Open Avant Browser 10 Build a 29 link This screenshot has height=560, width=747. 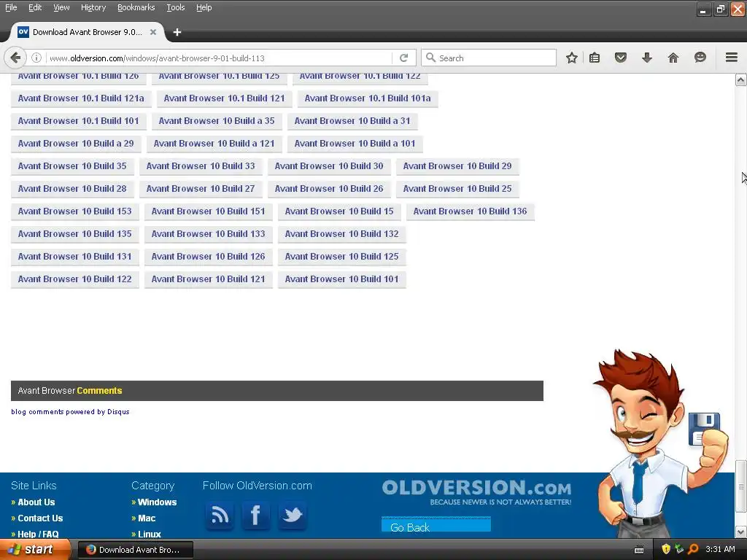[x=76, y=144]
